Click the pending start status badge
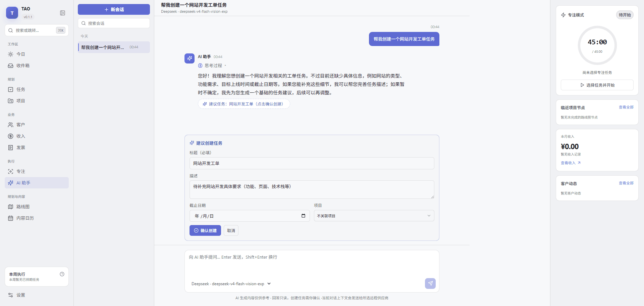The image size is (644, 306). [x=625, y=15]
